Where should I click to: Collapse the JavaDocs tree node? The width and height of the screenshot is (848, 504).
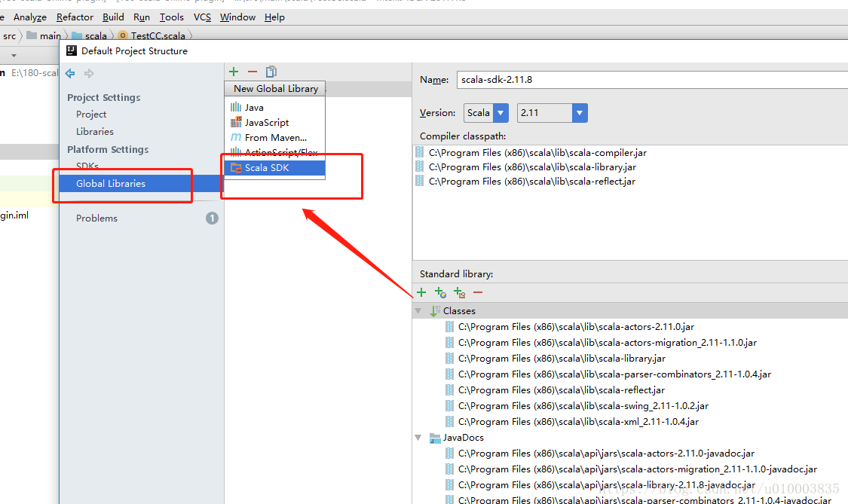pyautogui.click(x=418, y=438)
